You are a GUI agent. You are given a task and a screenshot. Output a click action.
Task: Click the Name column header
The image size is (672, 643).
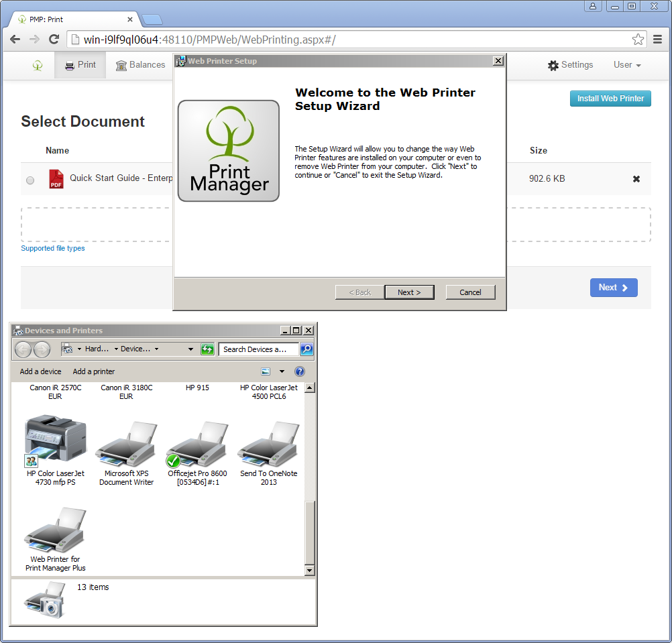pos(58,150)
